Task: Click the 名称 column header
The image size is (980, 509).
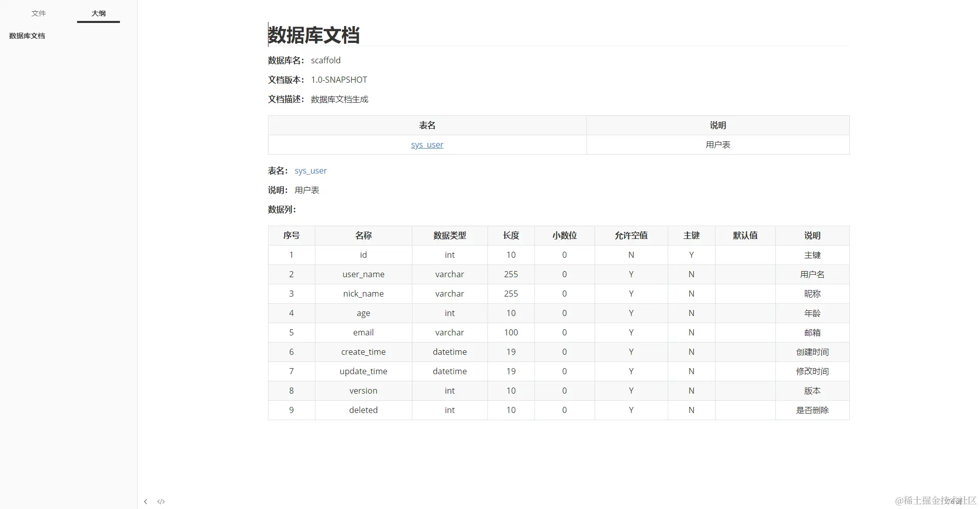Action: point(363,235)
